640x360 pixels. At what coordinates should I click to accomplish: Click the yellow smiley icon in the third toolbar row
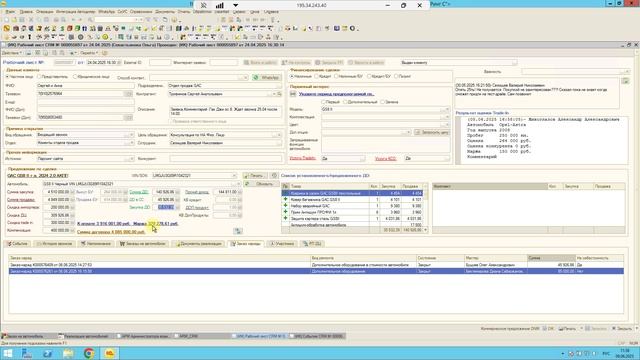[x=105, y=37]
